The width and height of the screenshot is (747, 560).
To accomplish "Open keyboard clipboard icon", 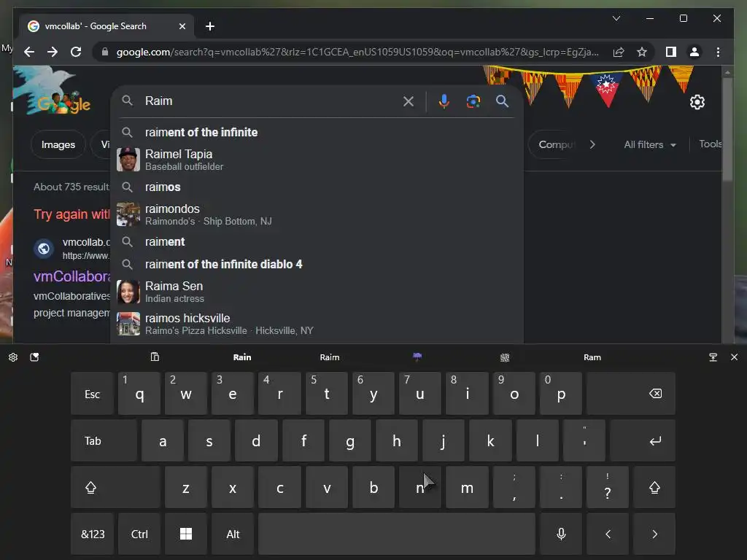I will pos(155,357).
